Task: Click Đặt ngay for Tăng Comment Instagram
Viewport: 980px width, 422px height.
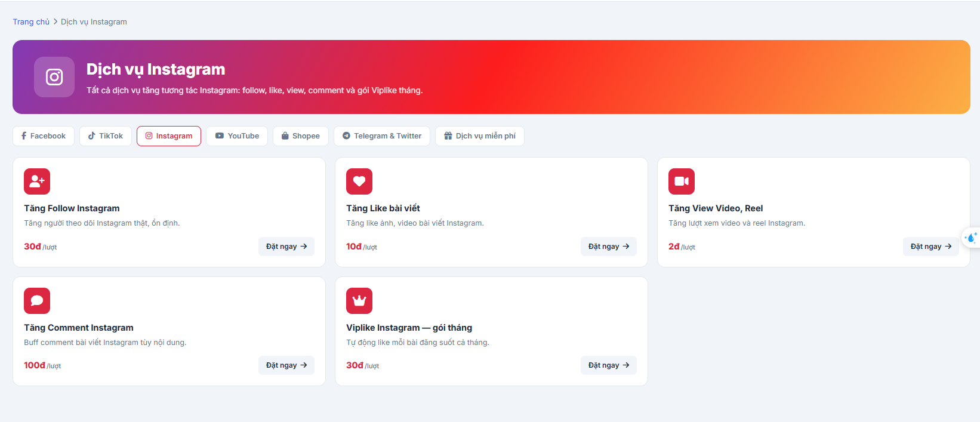Action: click(x=286, y=365)
